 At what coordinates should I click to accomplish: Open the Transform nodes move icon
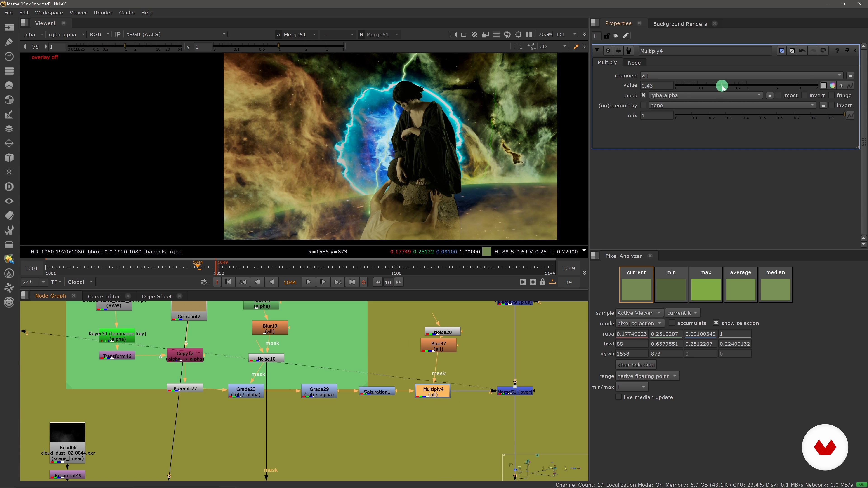click(9, 143)
